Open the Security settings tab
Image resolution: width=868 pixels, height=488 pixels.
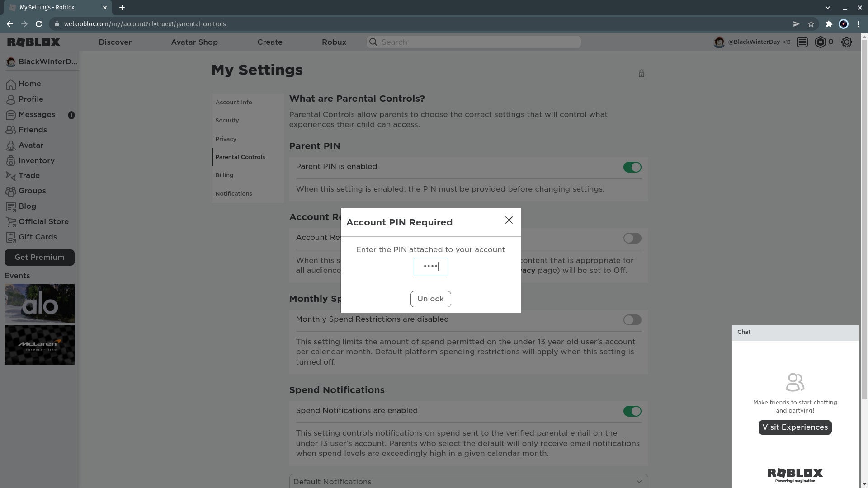[x=247, y=121]
